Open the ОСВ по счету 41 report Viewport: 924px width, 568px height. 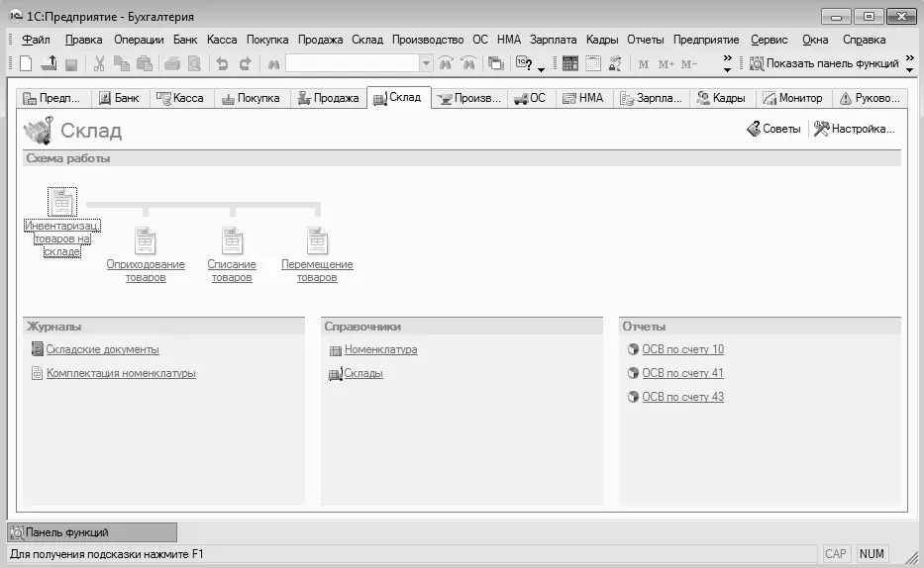(682, 373)
